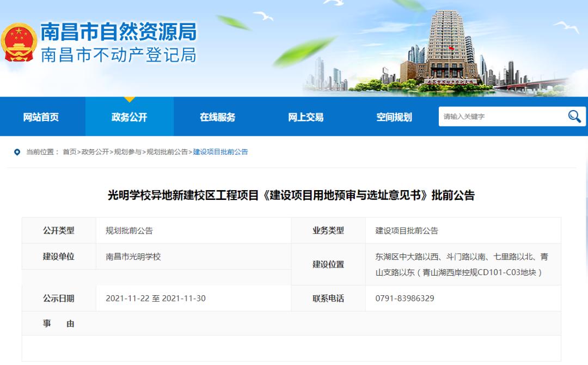Click the 南昌市自然资源局 header title

pos(119,32)
